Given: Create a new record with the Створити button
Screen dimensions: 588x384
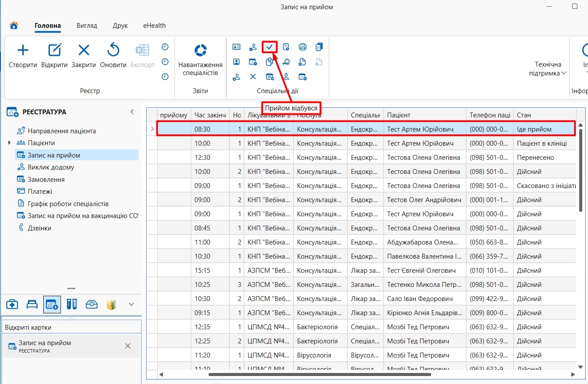Looking at the screenshot, I should (23, 56).
